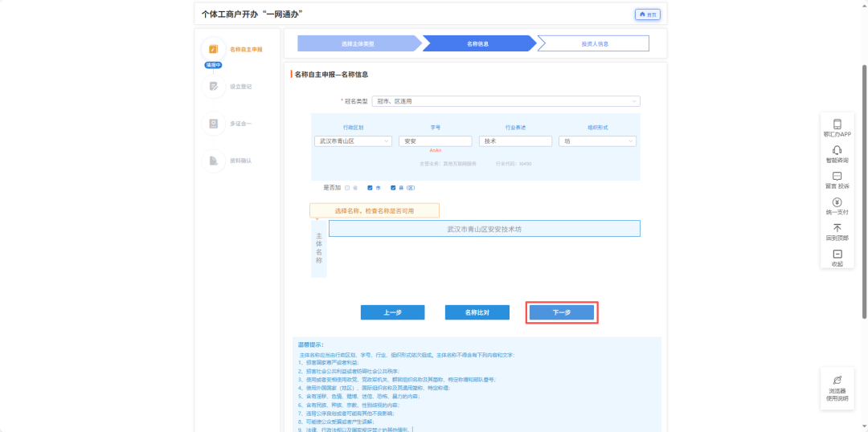Click the page vertical scrollbar
Image resolution: width=868 pixels, height=432 pixels.
pos(865,191)
